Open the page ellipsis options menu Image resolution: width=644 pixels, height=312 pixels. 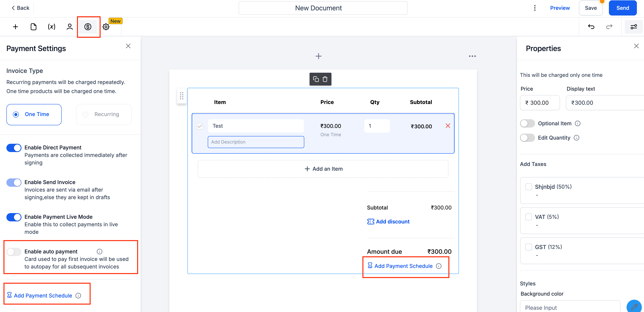pos(472,56)
